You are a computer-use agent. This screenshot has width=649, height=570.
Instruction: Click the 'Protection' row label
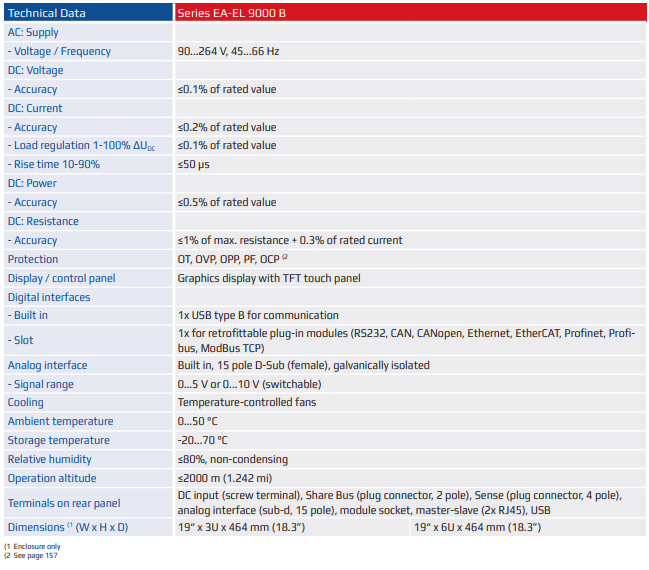(33, 259)
